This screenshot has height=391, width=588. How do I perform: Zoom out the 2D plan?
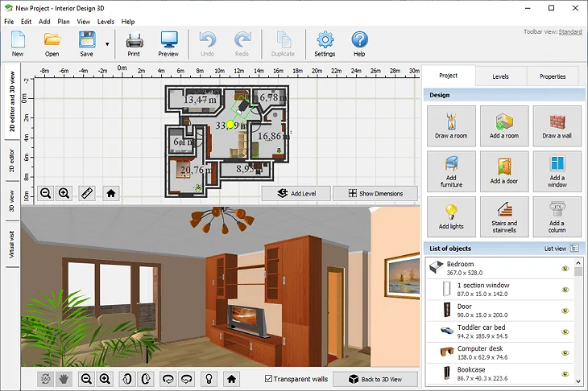click(46, 193)
